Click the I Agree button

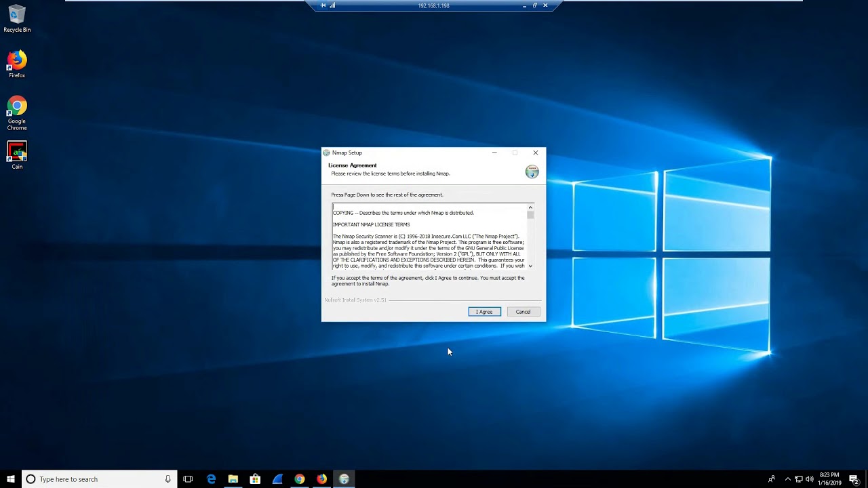coord(484,312)
